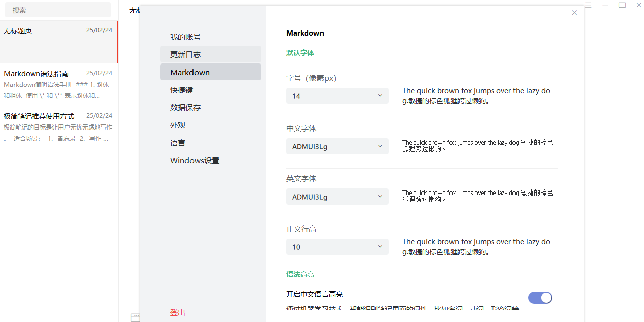Open the 更新日志 settings section
The image size is (644, 322).
tap(185, 54)
